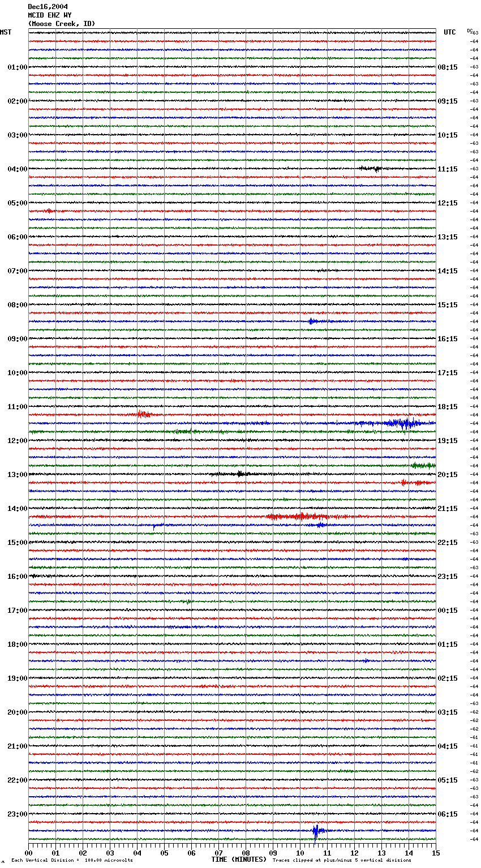
Task: Select the 16:00 MST row label
Action: (18, 577)
